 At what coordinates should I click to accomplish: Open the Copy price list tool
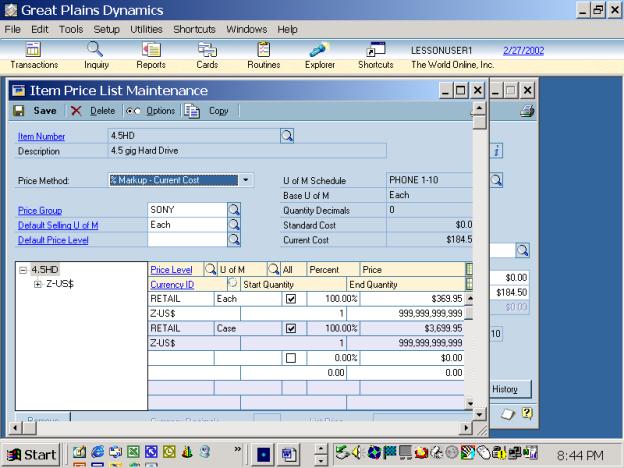207,111
